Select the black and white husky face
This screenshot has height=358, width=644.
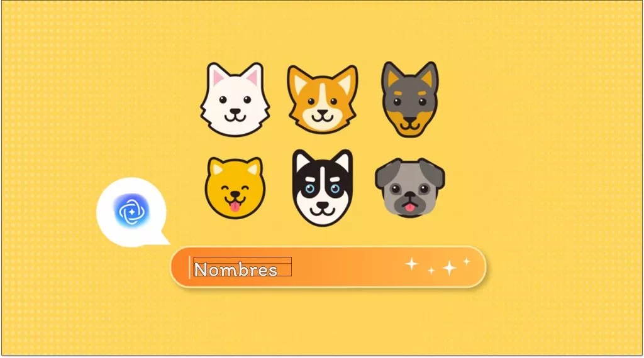(x=323, y=187)
